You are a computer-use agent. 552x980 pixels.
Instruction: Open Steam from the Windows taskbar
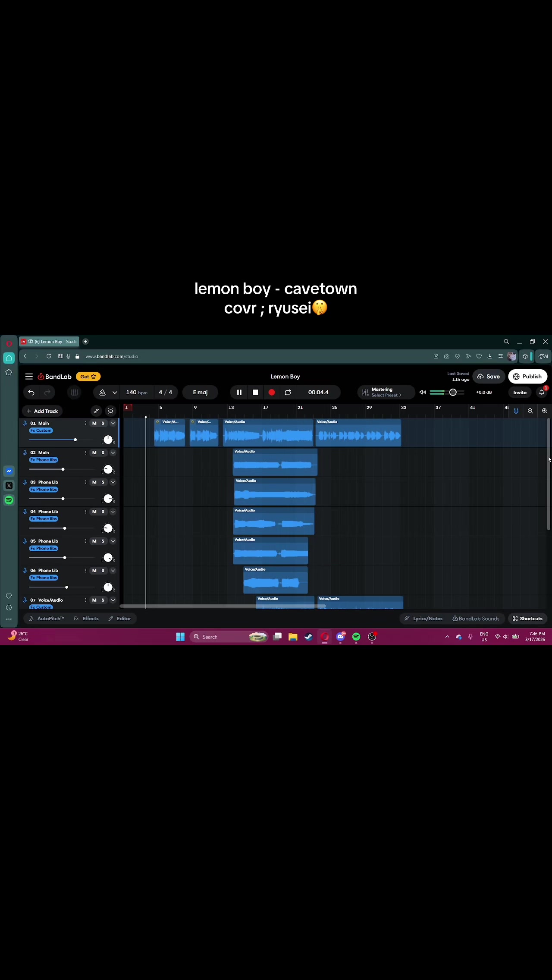pos(308,637)
